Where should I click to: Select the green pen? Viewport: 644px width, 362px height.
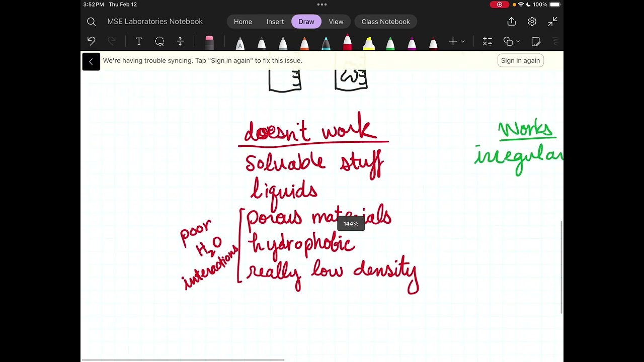tap(390, 43)
